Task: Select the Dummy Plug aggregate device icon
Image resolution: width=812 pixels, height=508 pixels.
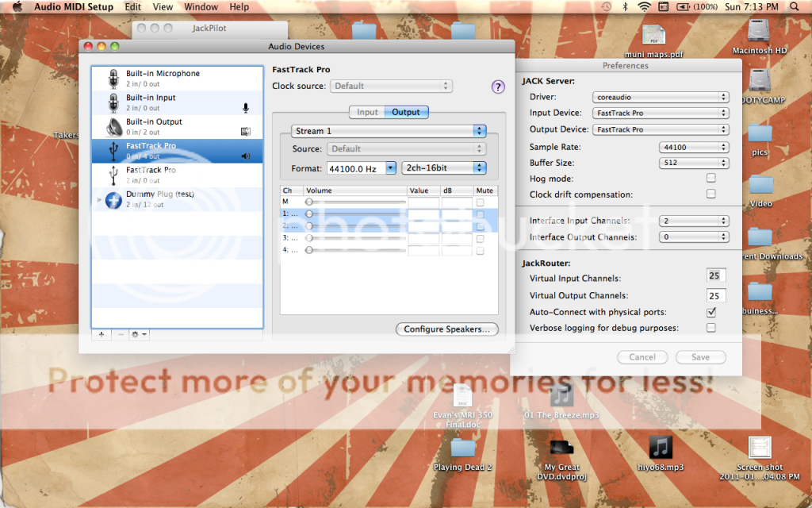Action: [x=113, y=199]
